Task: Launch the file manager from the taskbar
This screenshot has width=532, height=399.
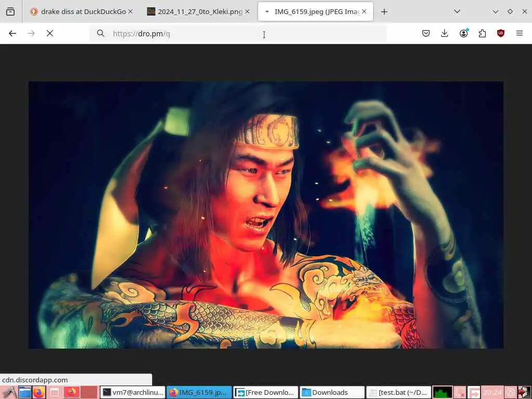Action: (x=24, y=393)
